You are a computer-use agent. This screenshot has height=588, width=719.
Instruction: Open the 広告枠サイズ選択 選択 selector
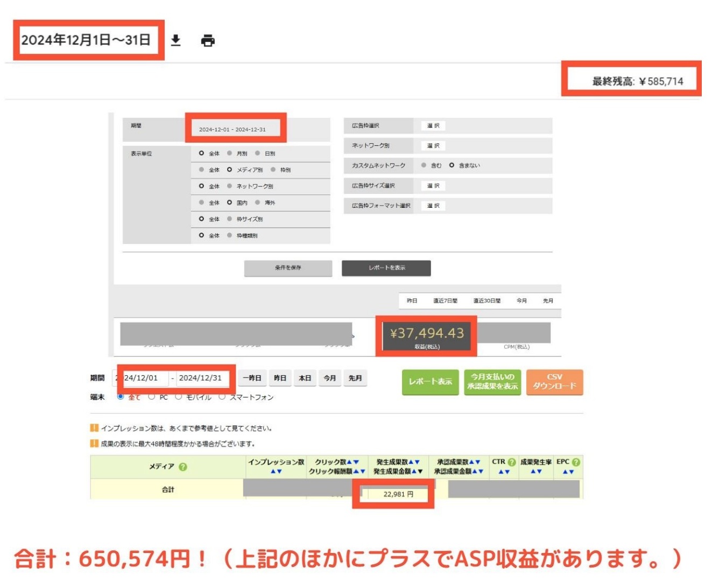click(x=433, y=186)
